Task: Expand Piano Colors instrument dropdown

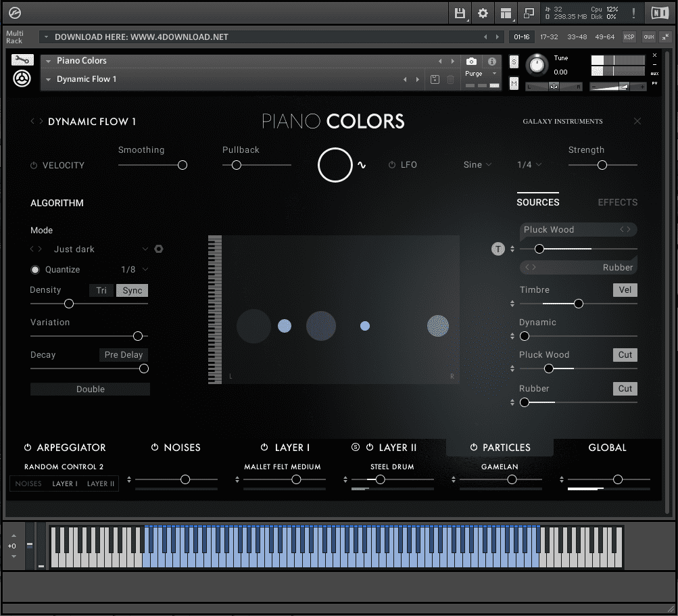Action: [x=49, y=61]
